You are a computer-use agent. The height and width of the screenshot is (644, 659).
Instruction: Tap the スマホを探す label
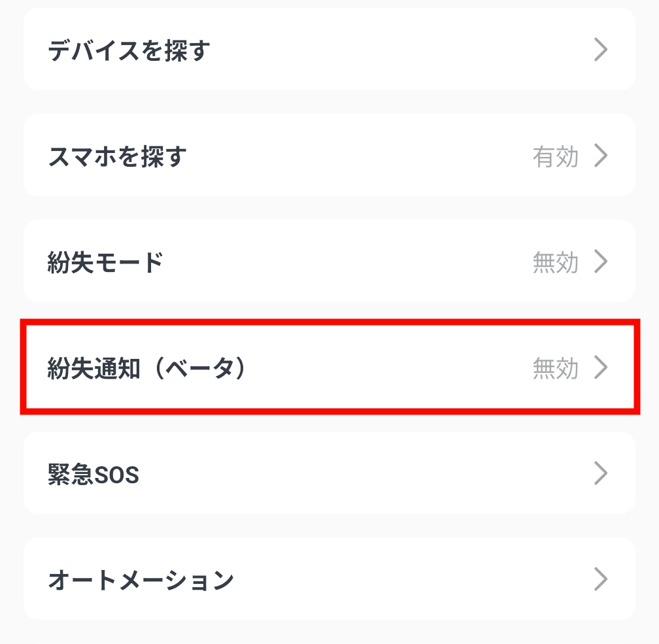[118, 157]
